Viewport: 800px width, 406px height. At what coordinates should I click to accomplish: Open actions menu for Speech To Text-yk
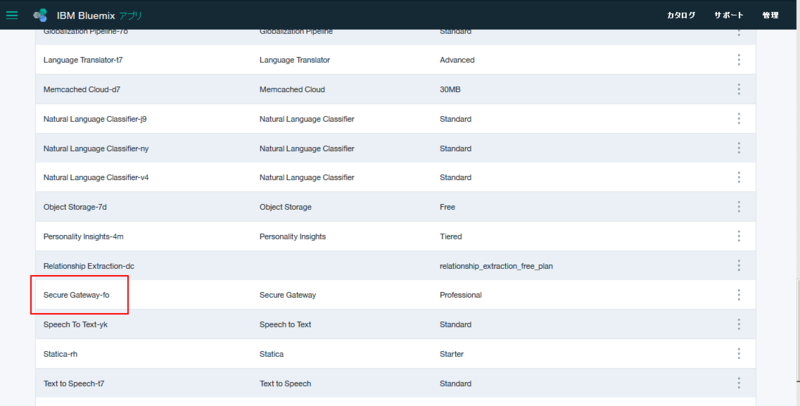point(738,324)
